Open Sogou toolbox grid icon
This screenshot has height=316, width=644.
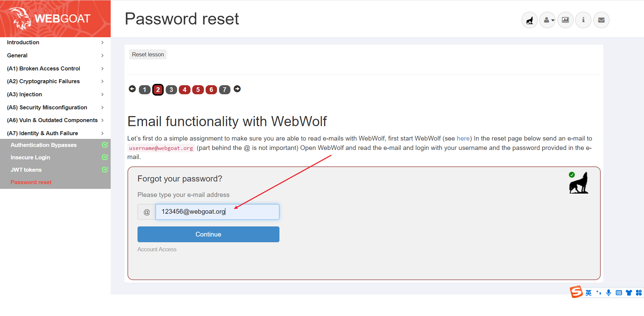click(x=639, y=293)
